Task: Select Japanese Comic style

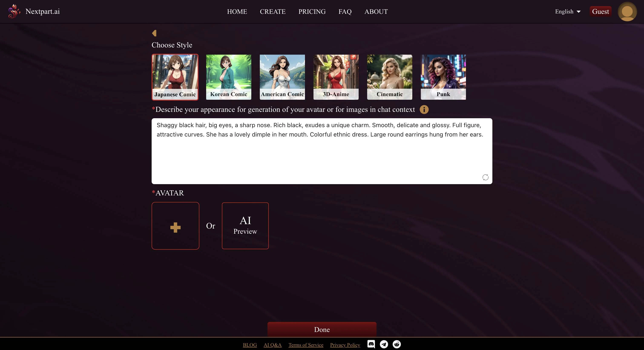Action: (175, 77)
